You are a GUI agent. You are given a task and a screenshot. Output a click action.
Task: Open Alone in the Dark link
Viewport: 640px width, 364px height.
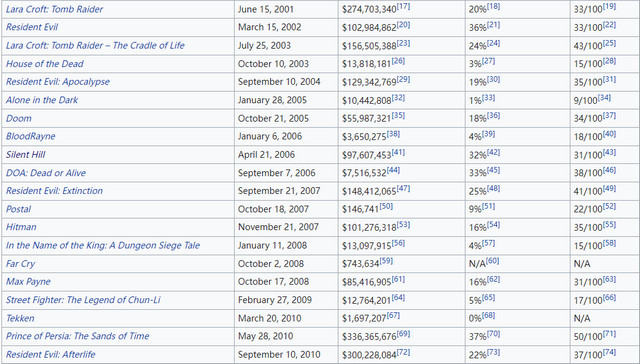42,100
